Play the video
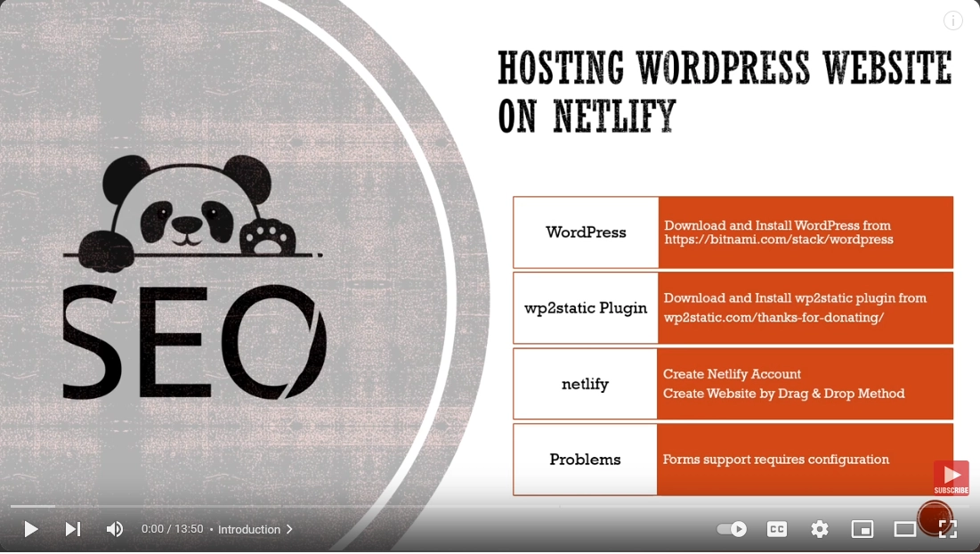Image resolution: width=980 pixels, height=554 pixels. [x=30, y=529]
